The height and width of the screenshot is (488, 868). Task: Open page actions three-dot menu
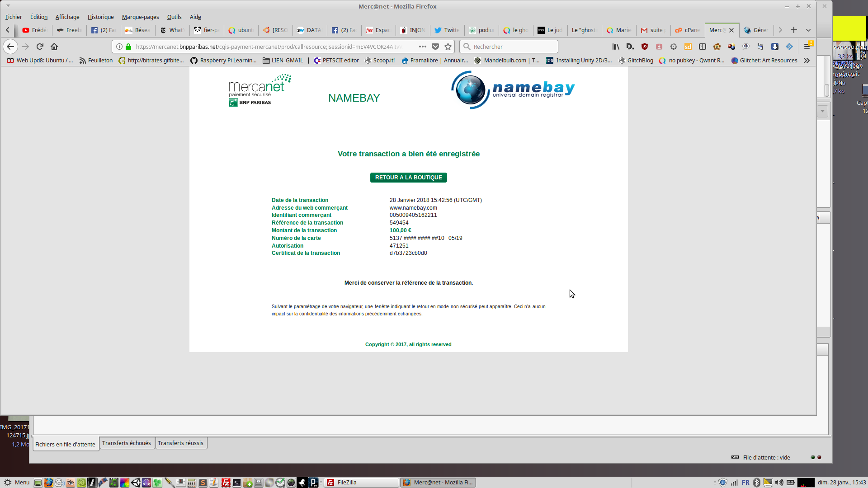click(x=423, y=47)
